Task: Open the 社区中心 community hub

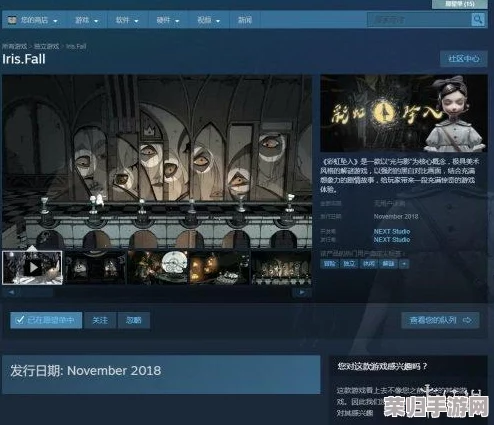Action: [x=464, y=59]
